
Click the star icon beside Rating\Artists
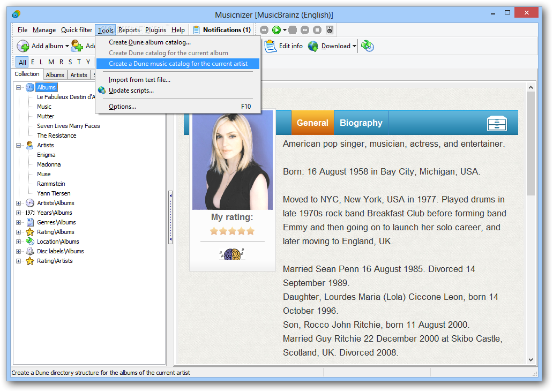(30, 261)
